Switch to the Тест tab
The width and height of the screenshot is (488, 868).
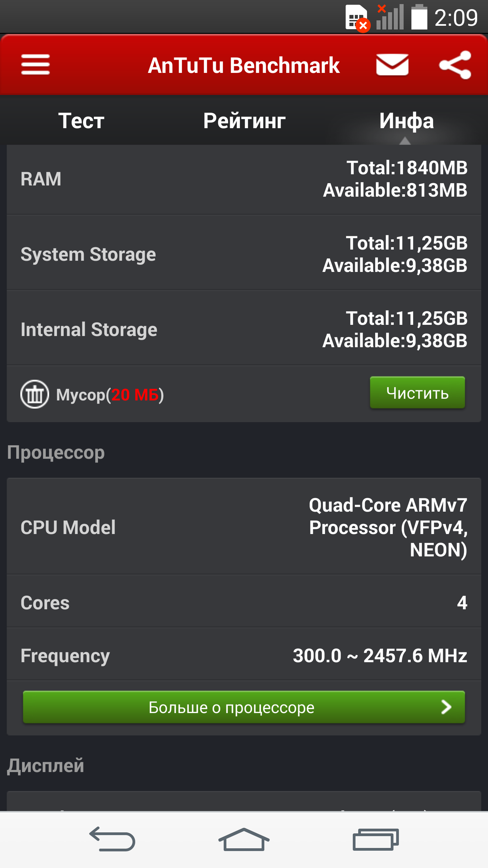81,121
